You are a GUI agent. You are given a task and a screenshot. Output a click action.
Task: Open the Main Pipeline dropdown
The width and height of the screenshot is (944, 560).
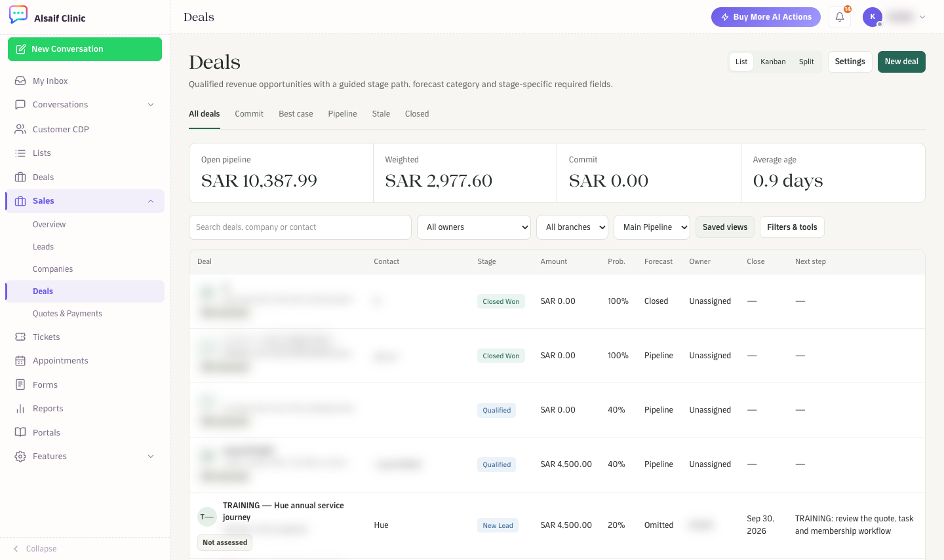tap(652, 227)
